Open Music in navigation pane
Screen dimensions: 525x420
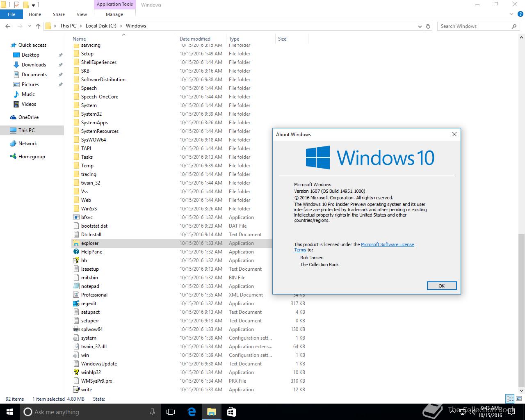(28, 94)
